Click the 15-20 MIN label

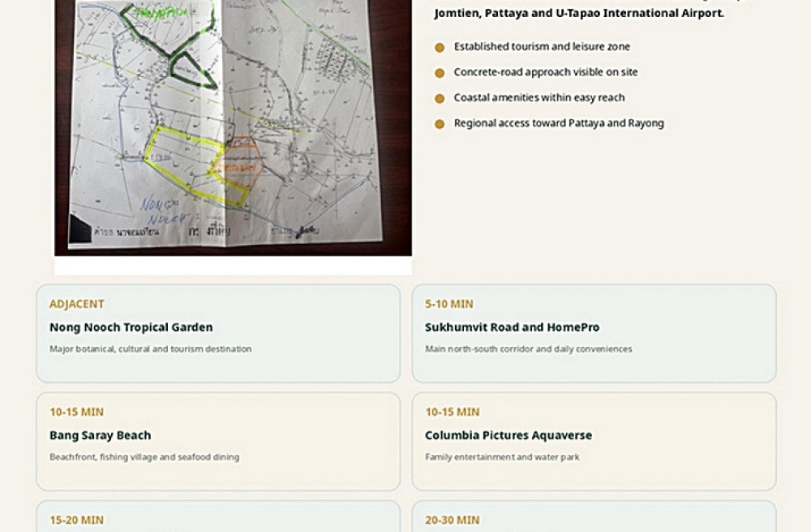tap(76, 520)
